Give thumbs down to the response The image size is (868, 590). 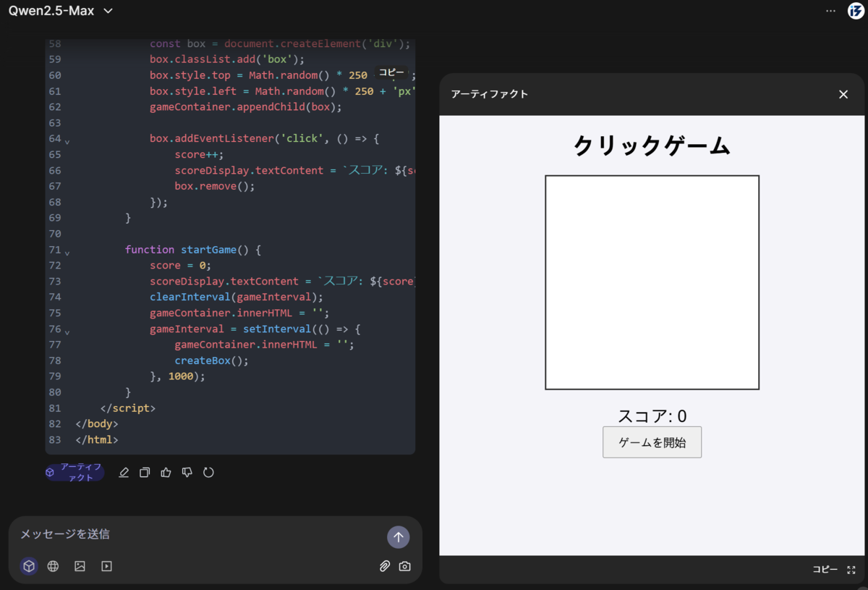click(187, 473)
